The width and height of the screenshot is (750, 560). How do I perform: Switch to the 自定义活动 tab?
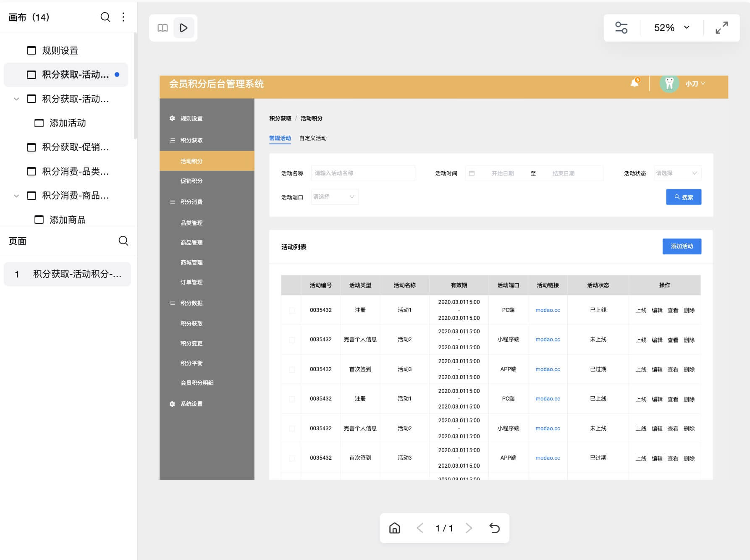coord(312,138)
